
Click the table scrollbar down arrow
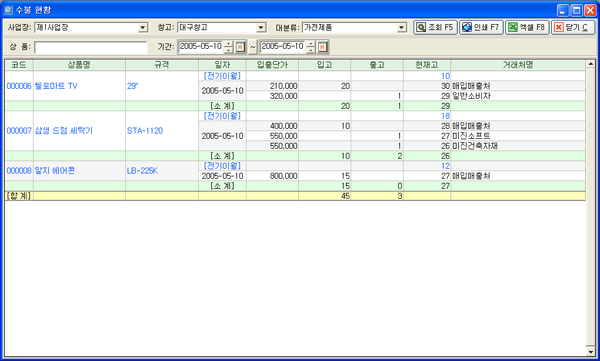click(590, 351)
